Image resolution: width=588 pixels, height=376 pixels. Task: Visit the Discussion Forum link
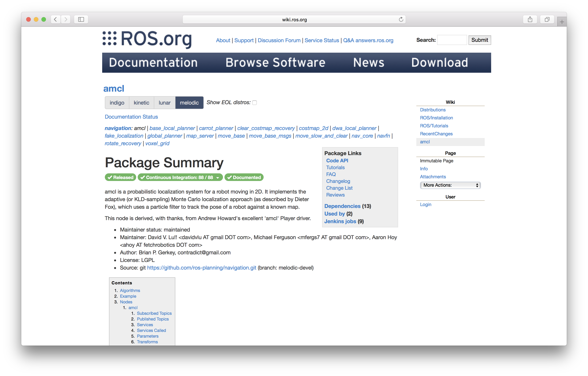pyautogui.click(x=279, y=40)
